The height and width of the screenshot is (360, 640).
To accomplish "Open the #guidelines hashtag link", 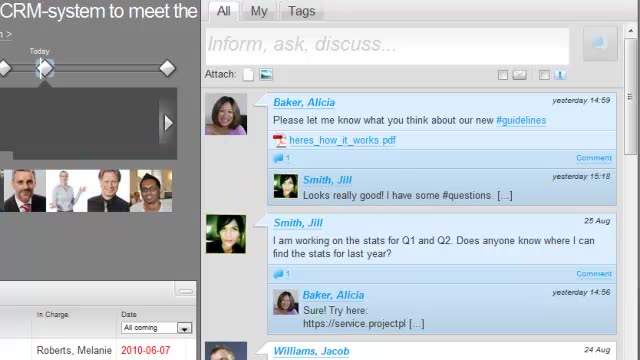I will [x=521, y=120].
